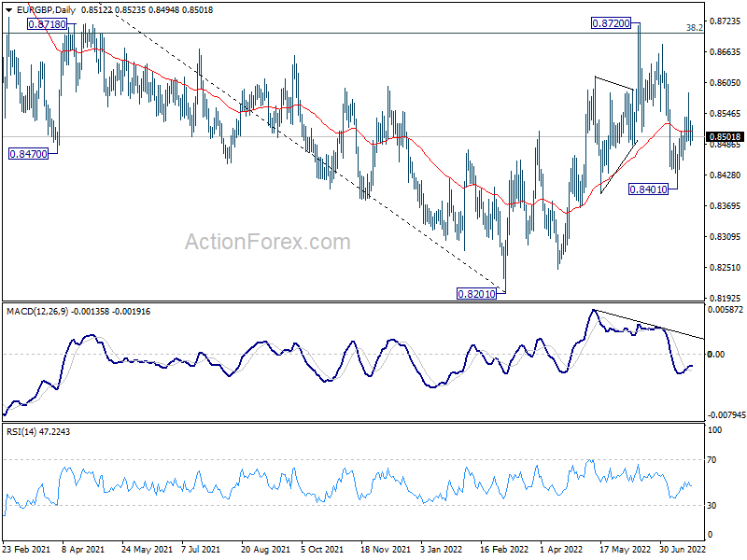This screenshot has height=560, width=747.
Task: Select the 8 Apr 2021 date label
Action: (82, 549)
